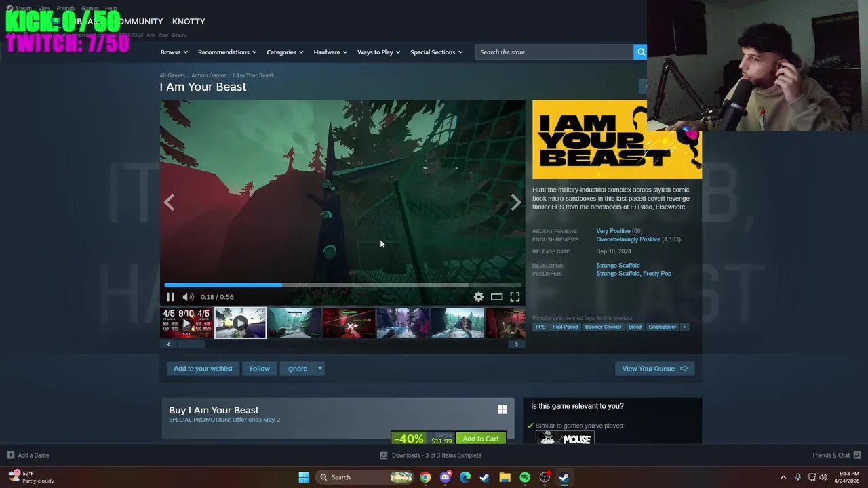The width and height of the screenshot is (868, 488).
Task: Open the Hardware dropdown menu
Action: pos(330,52)
